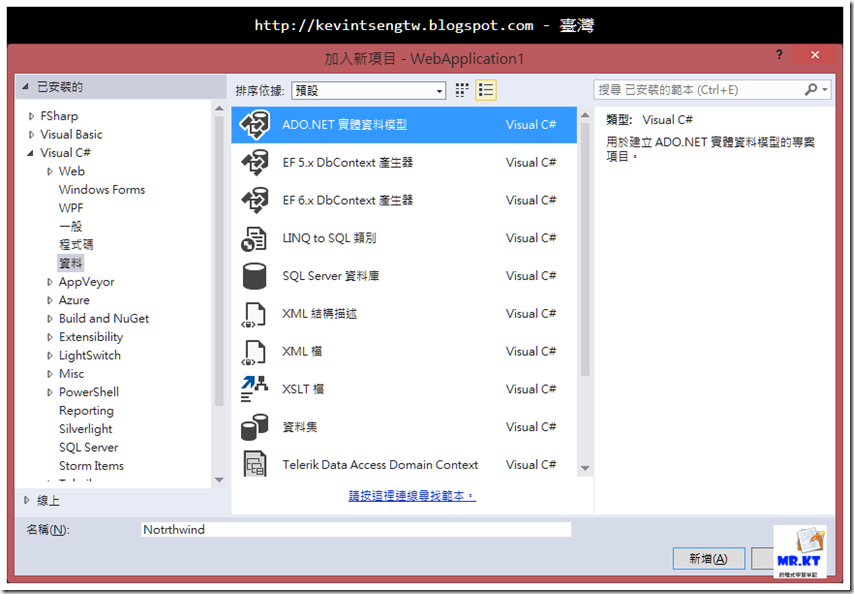Expand the Web node under Visual C#
The height and width of the screenshot is (594, 854).
tap(50, 172)
